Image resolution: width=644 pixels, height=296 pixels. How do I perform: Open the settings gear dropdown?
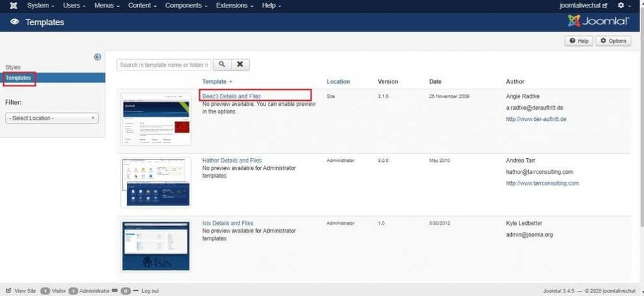625,6
